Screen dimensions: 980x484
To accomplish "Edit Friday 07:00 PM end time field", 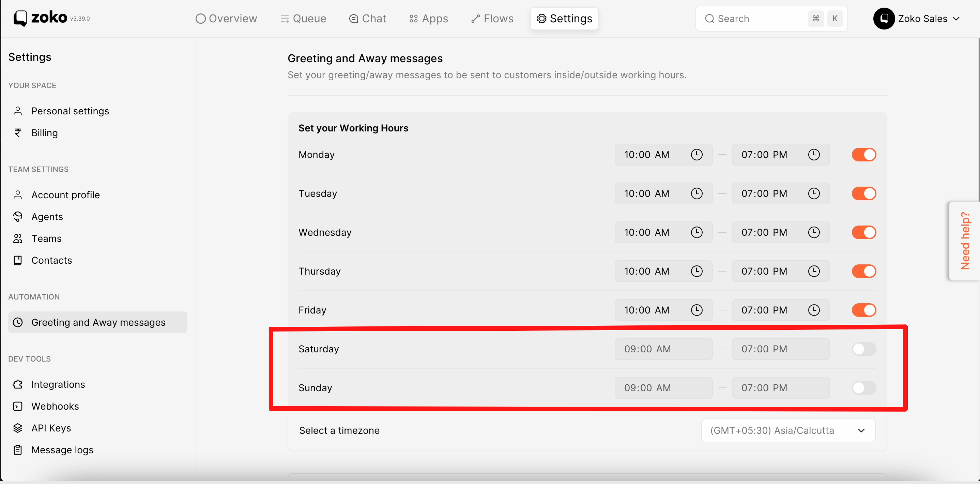I will coord(780,310).
